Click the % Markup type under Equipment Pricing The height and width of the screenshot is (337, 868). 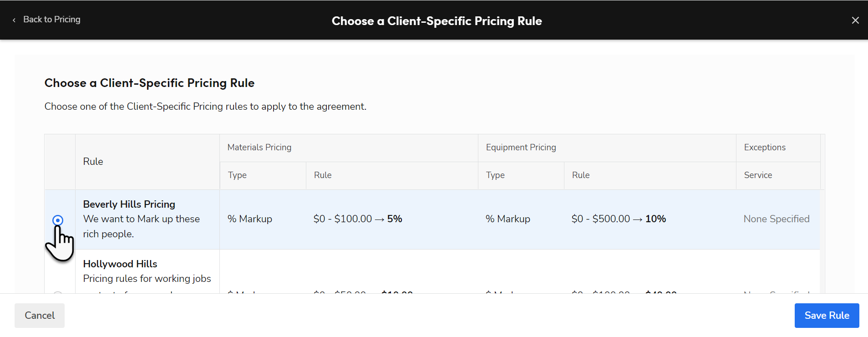point(508,219)
